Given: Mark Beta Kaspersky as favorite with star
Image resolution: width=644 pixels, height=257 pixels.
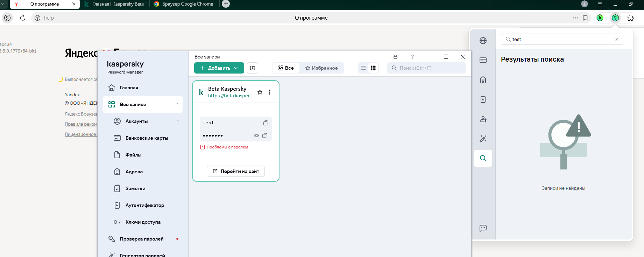Looking at the screenshot, I should 260,92.
